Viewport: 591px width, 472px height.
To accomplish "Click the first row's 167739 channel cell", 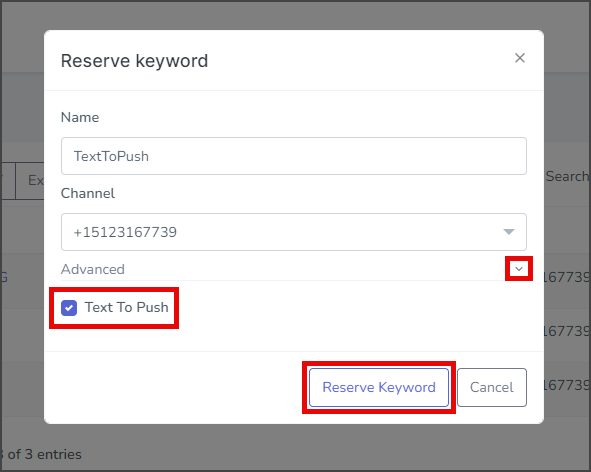I will 567,277.
